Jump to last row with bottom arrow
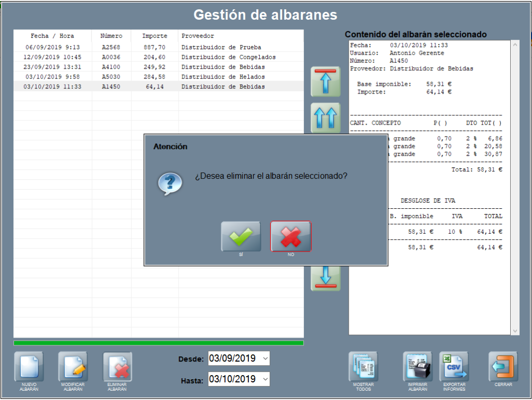 click(x=326, y=277)
